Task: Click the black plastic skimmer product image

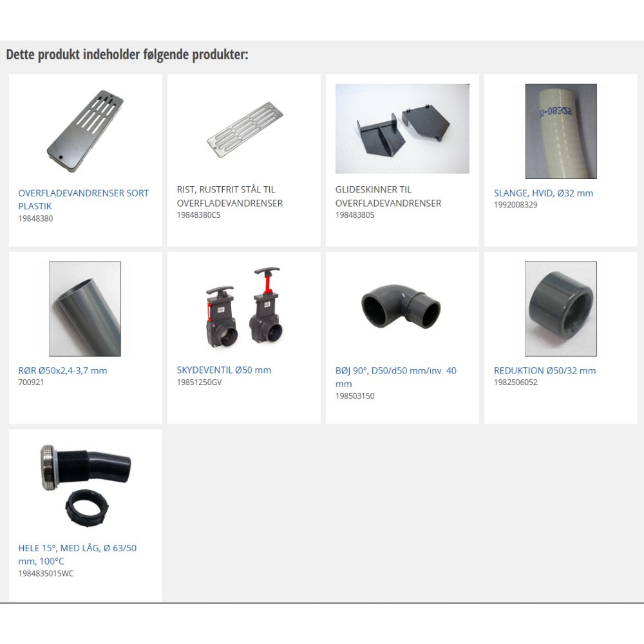Action: point(85,131)
